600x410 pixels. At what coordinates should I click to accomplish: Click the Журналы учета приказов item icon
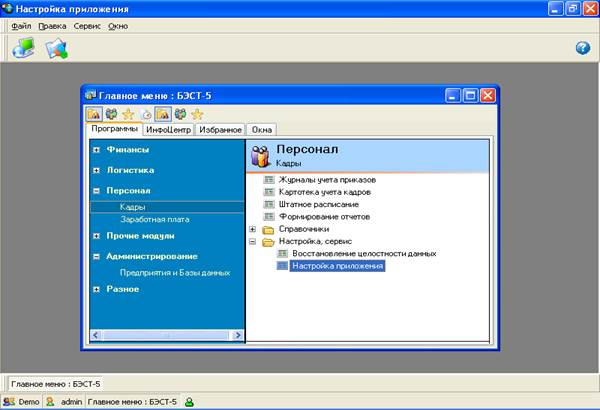tap(268, 180)
